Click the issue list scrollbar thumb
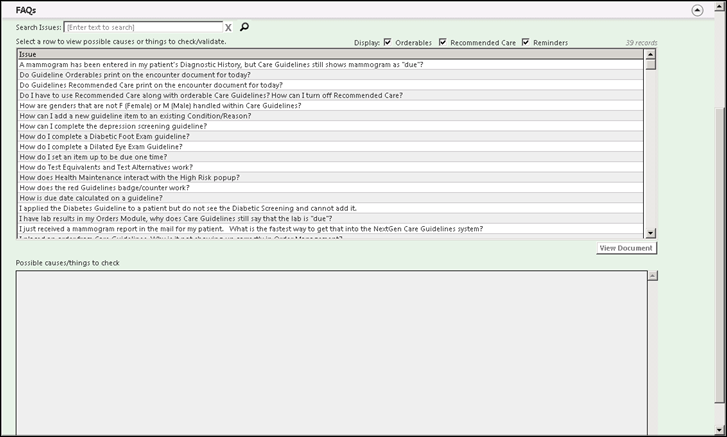 (x=650, y=65)
